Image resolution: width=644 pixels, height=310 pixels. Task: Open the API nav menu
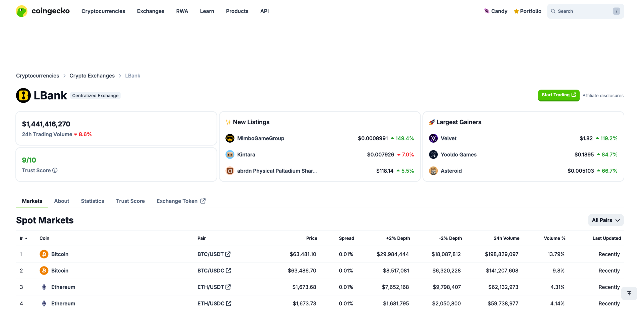[264, 11]
